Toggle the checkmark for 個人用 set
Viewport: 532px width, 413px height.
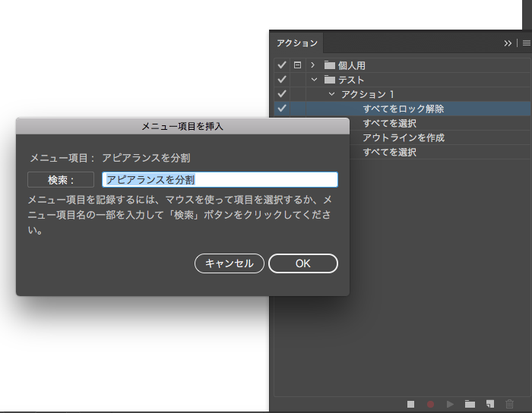coord(282,65)
